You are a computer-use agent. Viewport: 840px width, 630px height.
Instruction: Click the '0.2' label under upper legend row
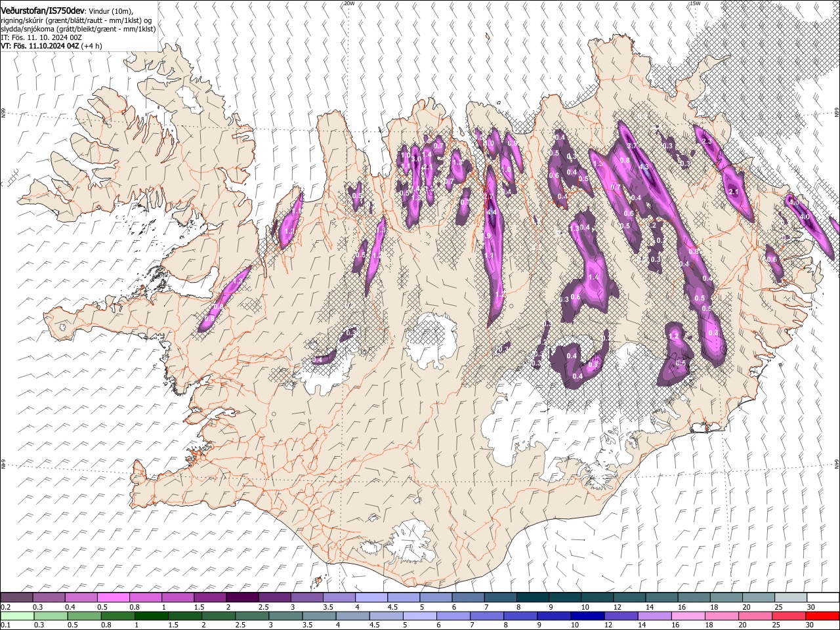pos(5,606)
